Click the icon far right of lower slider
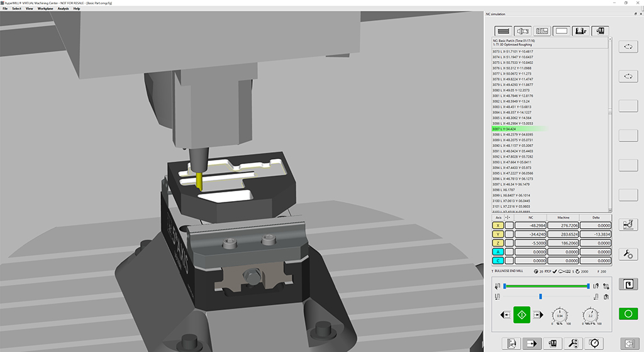The width and height of the screenshot is (644, 352). click(606, 296)
